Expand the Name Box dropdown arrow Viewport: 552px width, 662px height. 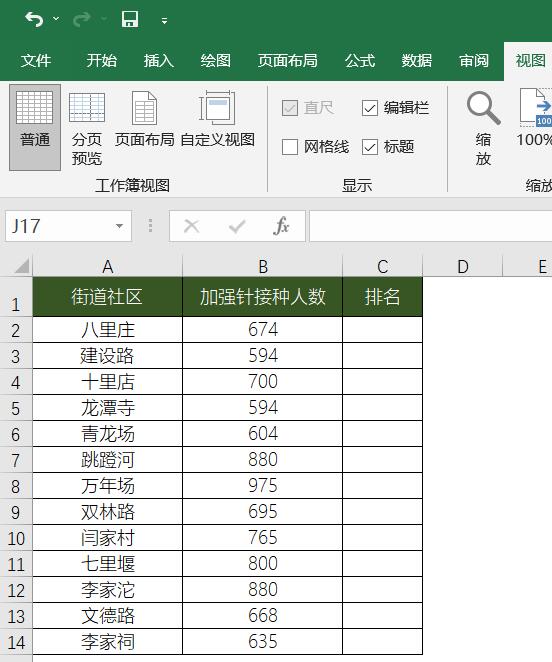(120, 226)
